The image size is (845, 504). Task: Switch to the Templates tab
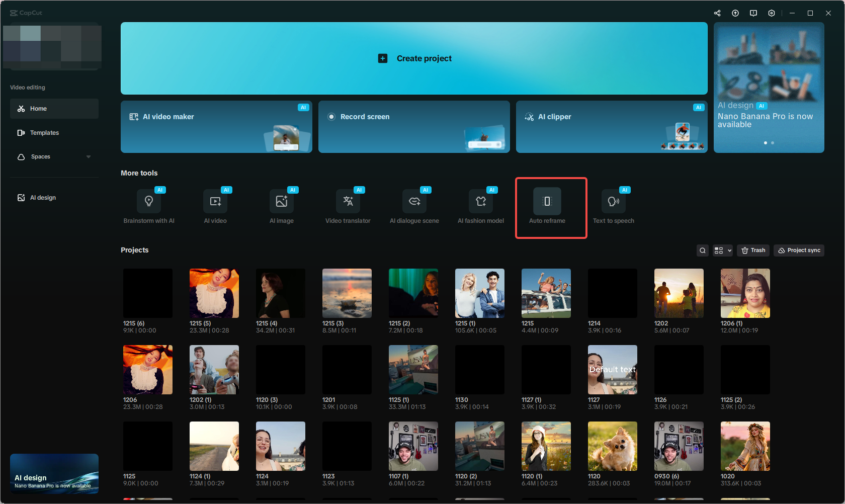tap(44, 132)
